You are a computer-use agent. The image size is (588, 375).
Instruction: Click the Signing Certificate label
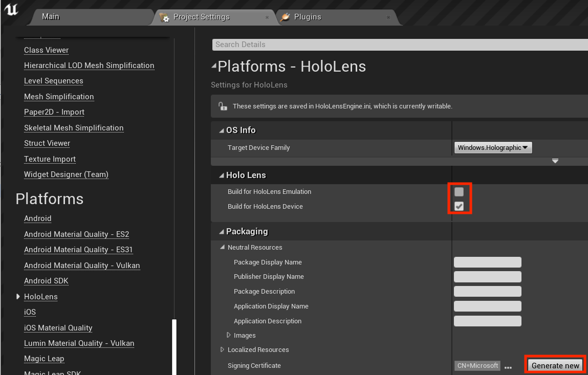coord(254,366)
